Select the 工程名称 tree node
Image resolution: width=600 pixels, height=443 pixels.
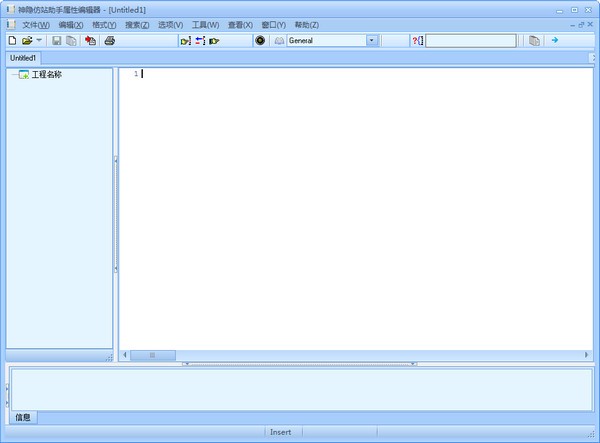pyautogui.click(x=46, y=75)
